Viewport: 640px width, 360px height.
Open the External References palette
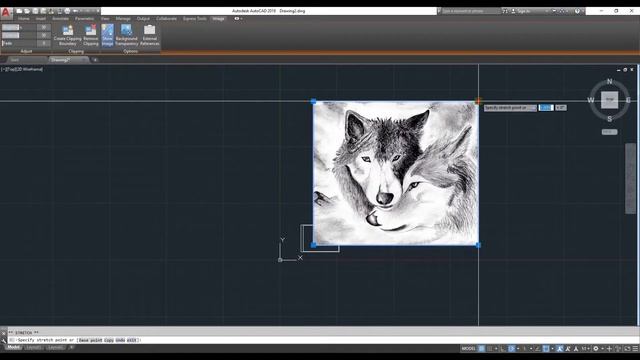coord(150,35)
